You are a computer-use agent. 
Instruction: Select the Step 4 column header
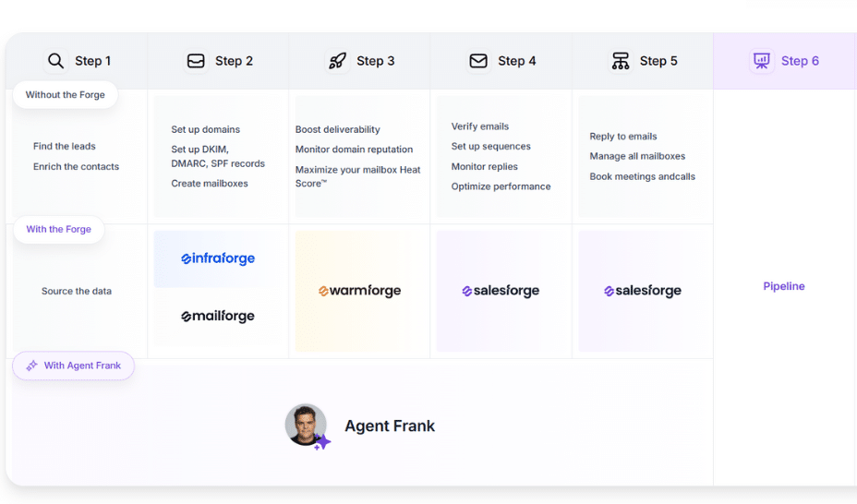[501, 61]
